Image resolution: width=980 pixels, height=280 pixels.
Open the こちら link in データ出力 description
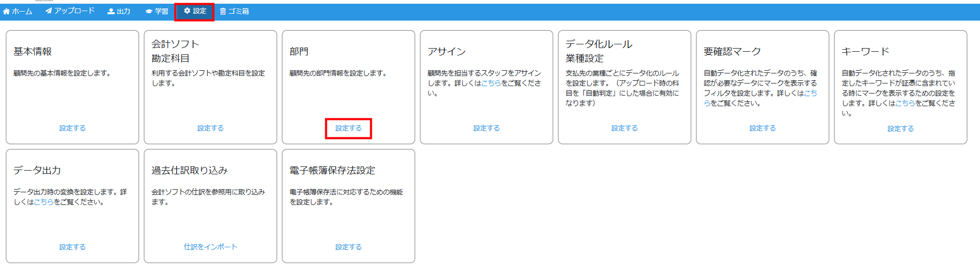click(44, 202)
